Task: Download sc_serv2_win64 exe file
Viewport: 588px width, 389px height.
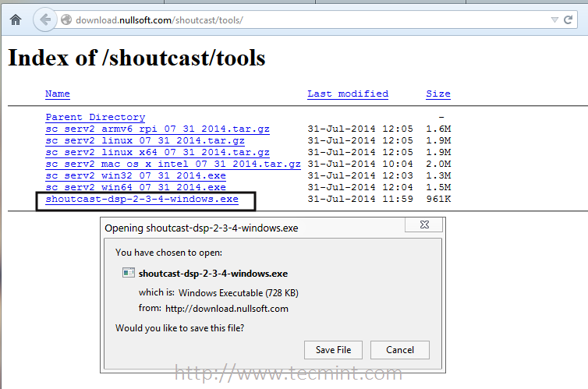Action: pos(136,187)
